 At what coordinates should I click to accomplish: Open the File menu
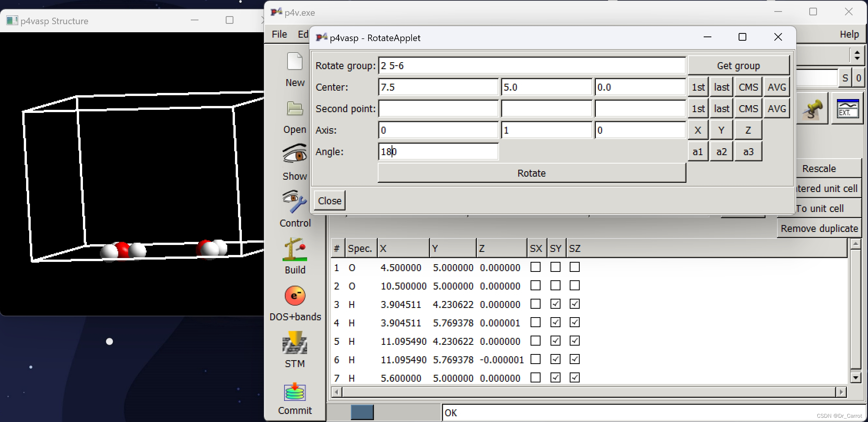click(279, 34)
